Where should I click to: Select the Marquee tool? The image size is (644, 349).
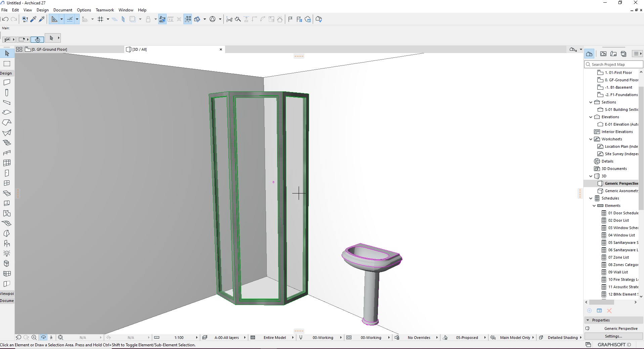tap(7, 63)
